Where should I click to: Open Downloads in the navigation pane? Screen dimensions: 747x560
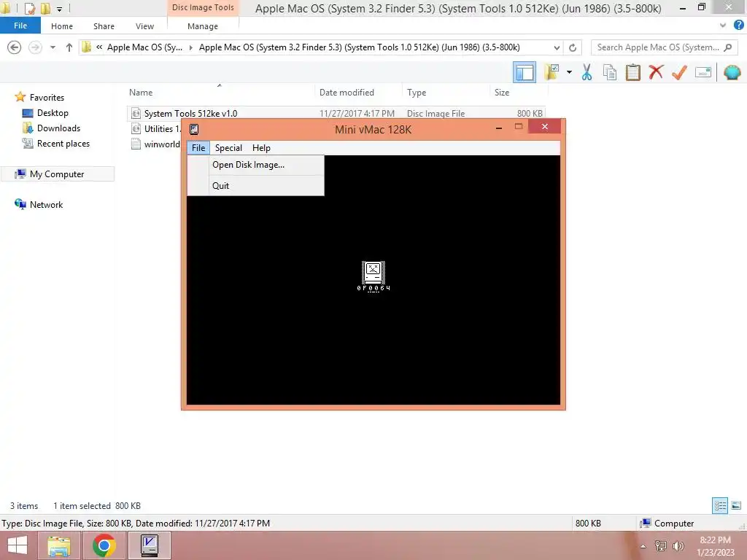[58, 128]
